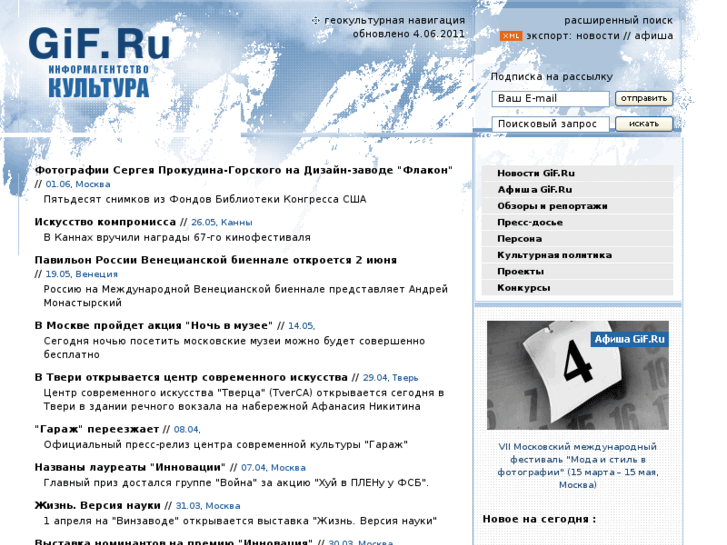
Task: Click the 31.03, Москва date link
Action: 208,506
